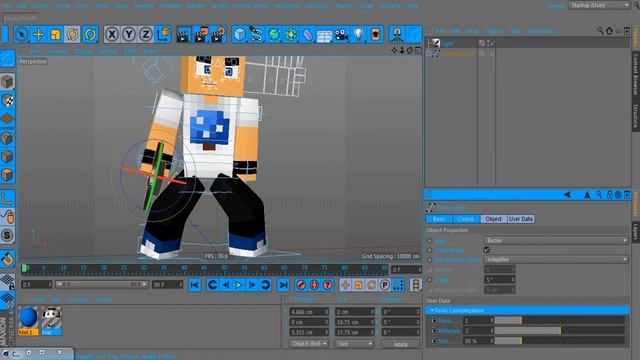The image size is (640, 360).
Task: Switch to User Data tab
Action: click(521, 219)
